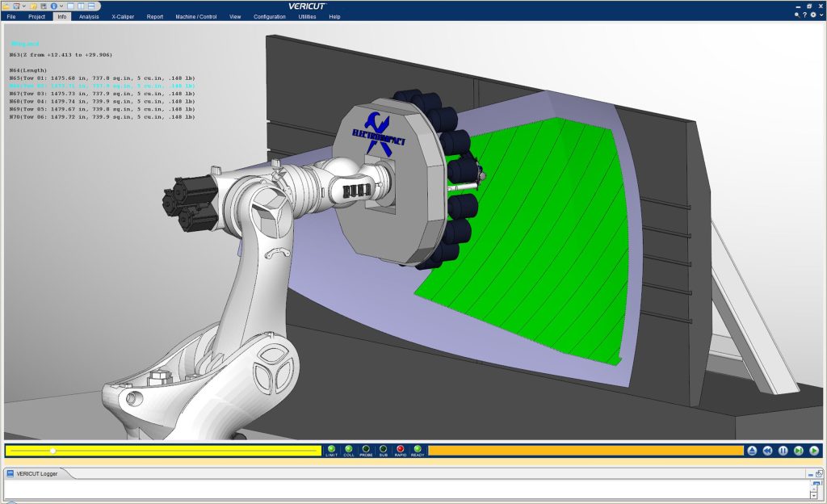The image size is (827, 504).
Task: Click the Reset Model eject icon
Action: (751, 451)
